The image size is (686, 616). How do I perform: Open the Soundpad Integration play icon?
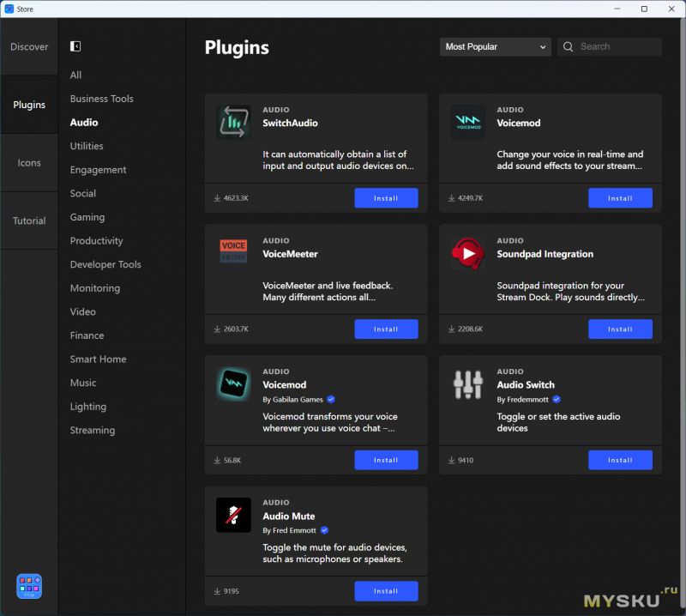[x=467, y=253]
